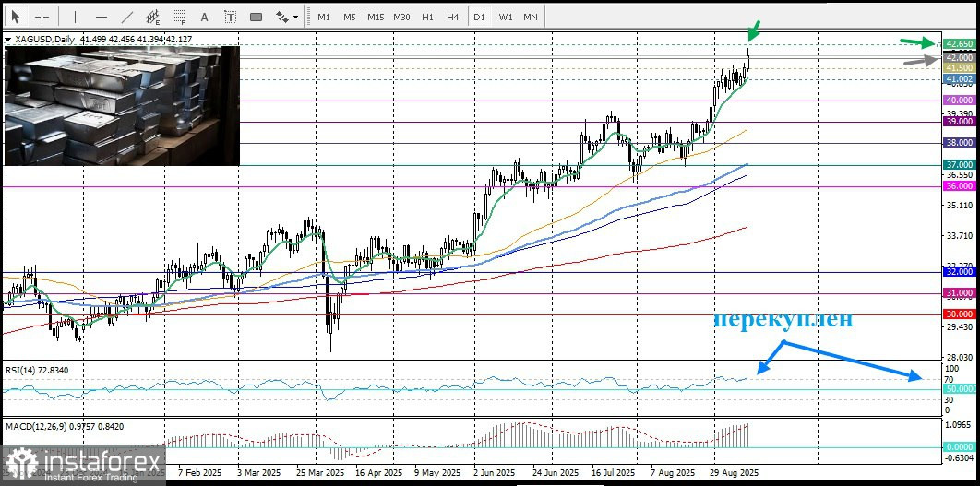Click the 38.000 price level label

coord(959,142)
